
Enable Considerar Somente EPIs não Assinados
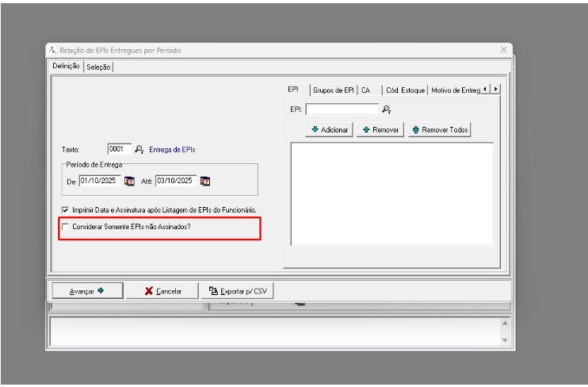[65, 228]
